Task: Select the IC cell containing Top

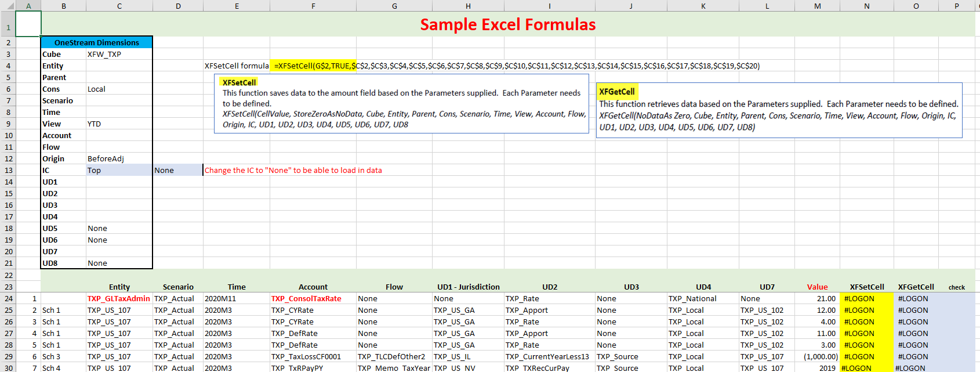Action: [x=119, y=170]
